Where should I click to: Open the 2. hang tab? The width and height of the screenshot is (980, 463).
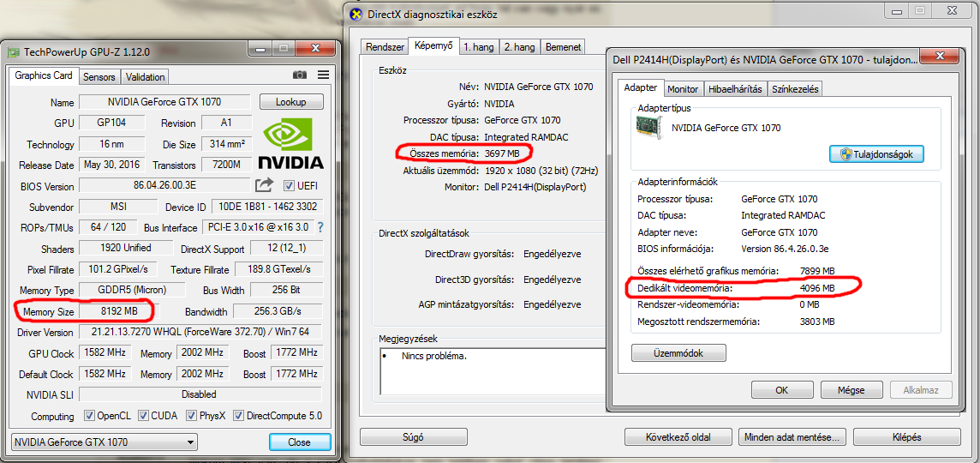[x=520, y=47]
